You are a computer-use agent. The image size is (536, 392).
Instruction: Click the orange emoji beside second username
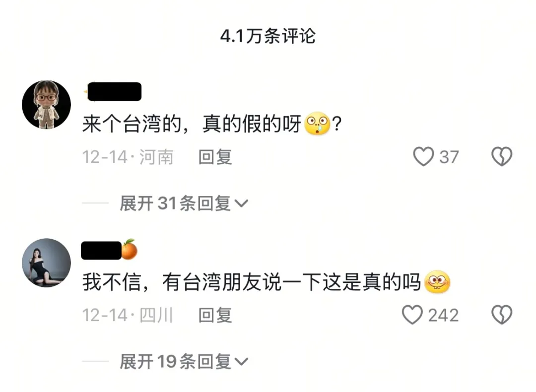pos(130,250)
